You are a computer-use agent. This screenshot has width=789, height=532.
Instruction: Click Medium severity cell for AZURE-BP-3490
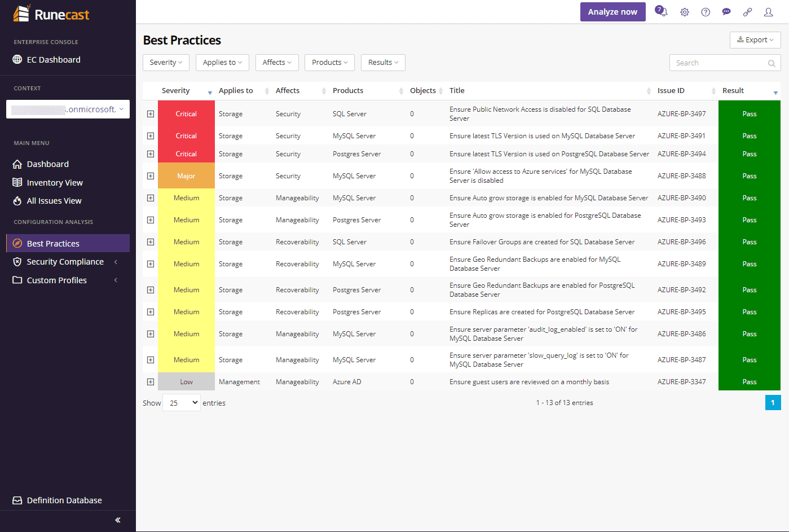[186, 198]
